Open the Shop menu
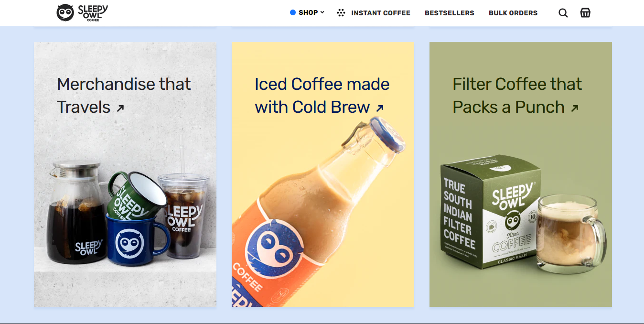644x324 pixels. [307, 12]
